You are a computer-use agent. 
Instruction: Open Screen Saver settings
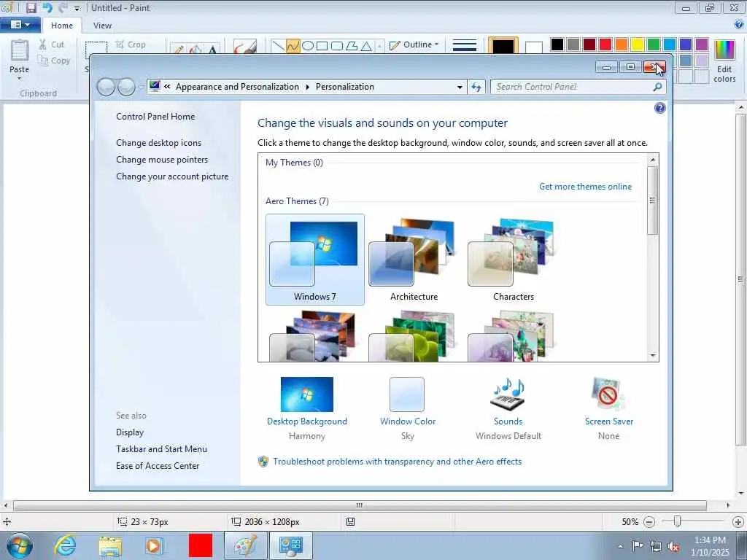(609, 408)
